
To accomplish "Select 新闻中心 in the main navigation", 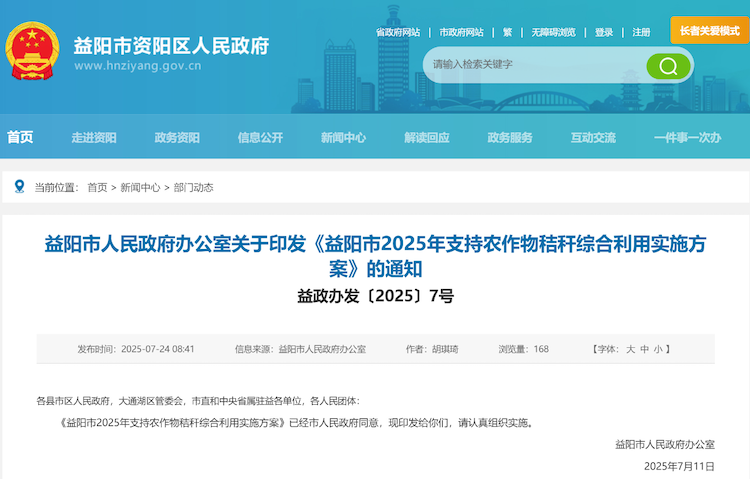I will pos(343,138).
